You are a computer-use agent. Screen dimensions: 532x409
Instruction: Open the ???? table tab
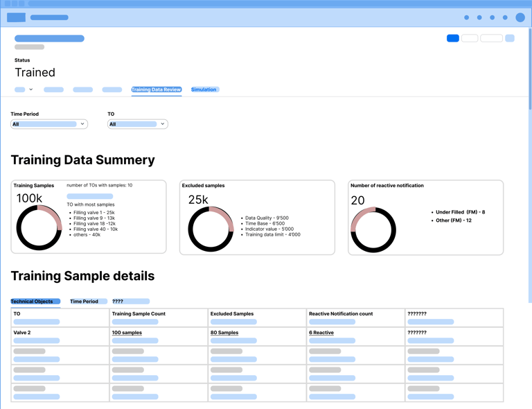131,302
